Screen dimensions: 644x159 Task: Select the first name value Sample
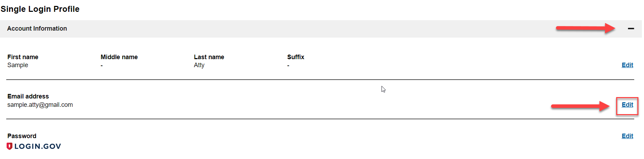18,65
